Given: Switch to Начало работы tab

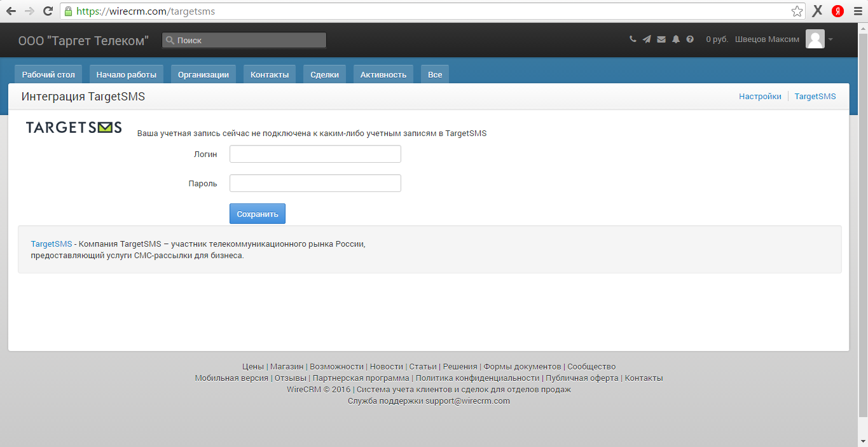Looking at the screenshot, I should pyautogui.click(x=127, y=74).
